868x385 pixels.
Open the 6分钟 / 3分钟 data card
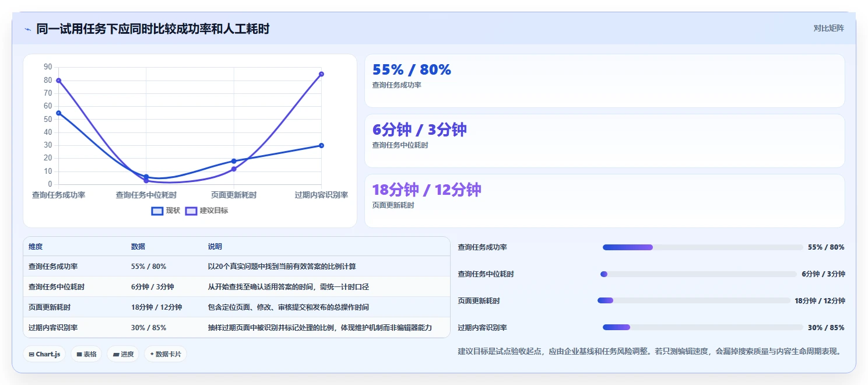coord(605,141)
